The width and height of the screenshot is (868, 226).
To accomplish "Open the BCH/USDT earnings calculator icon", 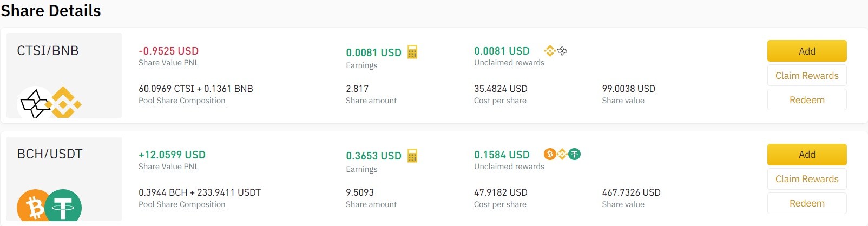I will [x=412, y=156].
